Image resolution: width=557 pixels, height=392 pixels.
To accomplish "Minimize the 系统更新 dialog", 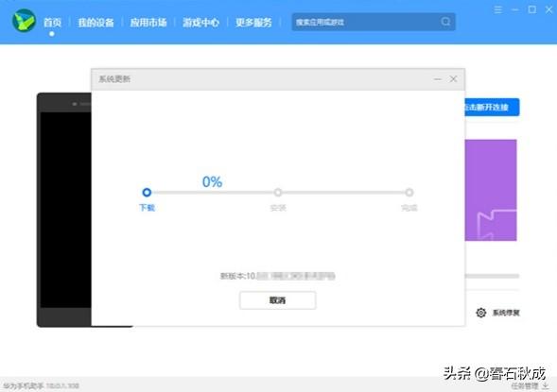I will coord(438,78).
